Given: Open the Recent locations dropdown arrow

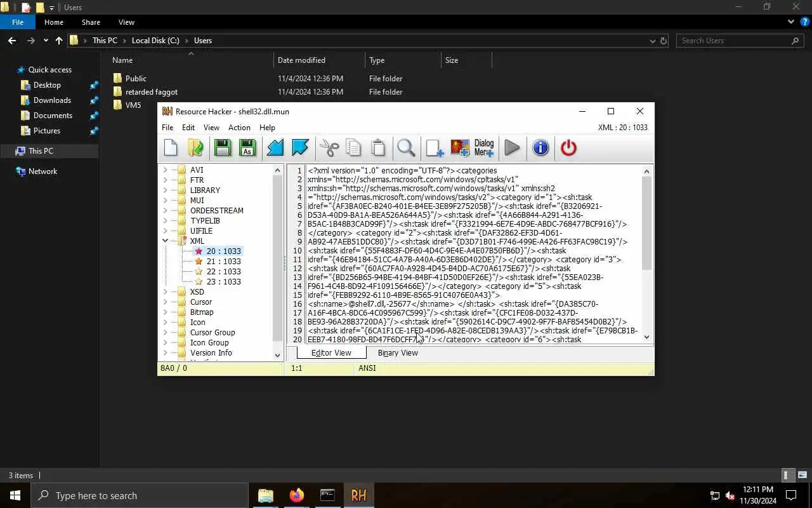Looking at the screenshot, I should (x=46, y=41).
